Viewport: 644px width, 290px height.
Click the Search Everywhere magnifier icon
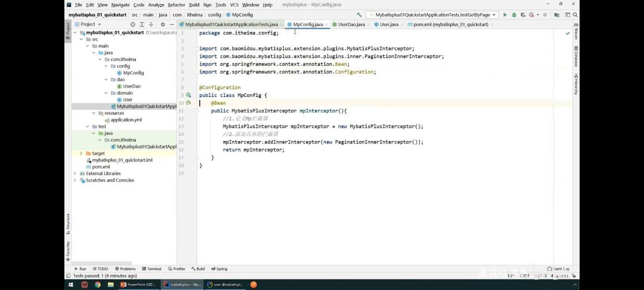[x=576, y=15]
